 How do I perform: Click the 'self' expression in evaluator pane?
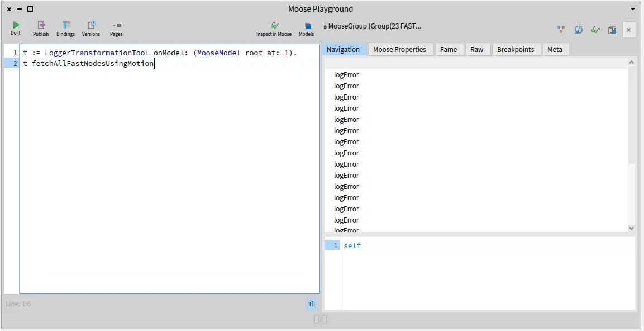click(352, 246)
